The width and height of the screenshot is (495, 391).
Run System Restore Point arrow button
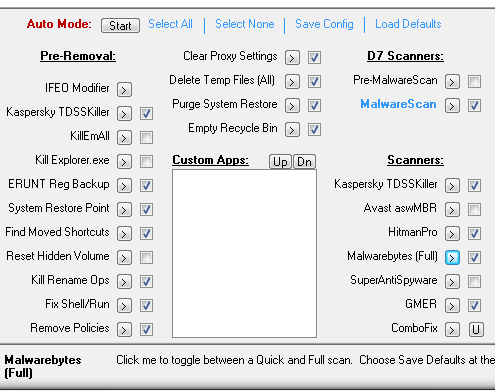click(x=124, y=210)
